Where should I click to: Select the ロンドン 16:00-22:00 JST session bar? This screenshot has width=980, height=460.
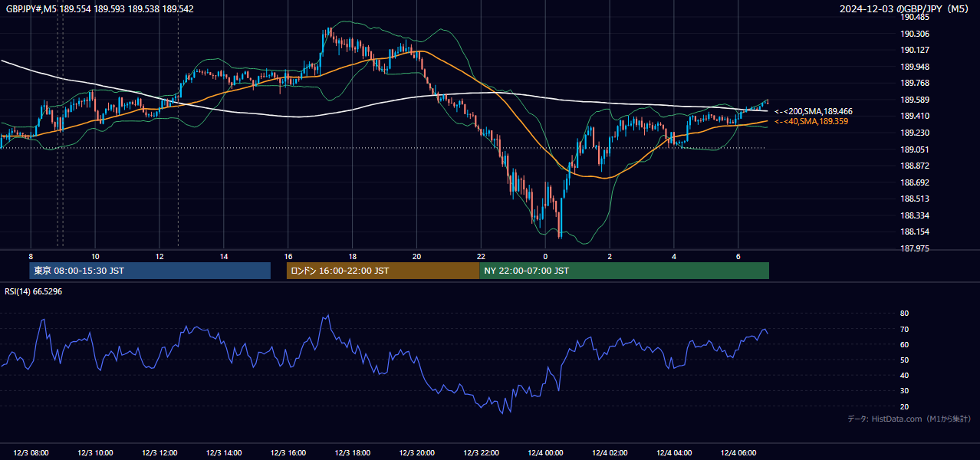383,271
